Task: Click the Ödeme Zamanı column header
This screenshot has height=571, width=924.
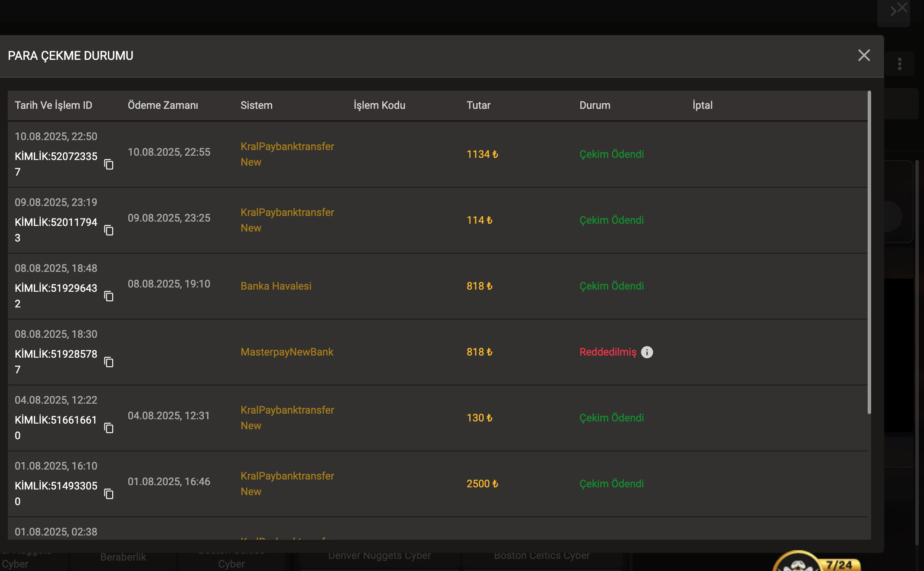Action: (163, 105)
